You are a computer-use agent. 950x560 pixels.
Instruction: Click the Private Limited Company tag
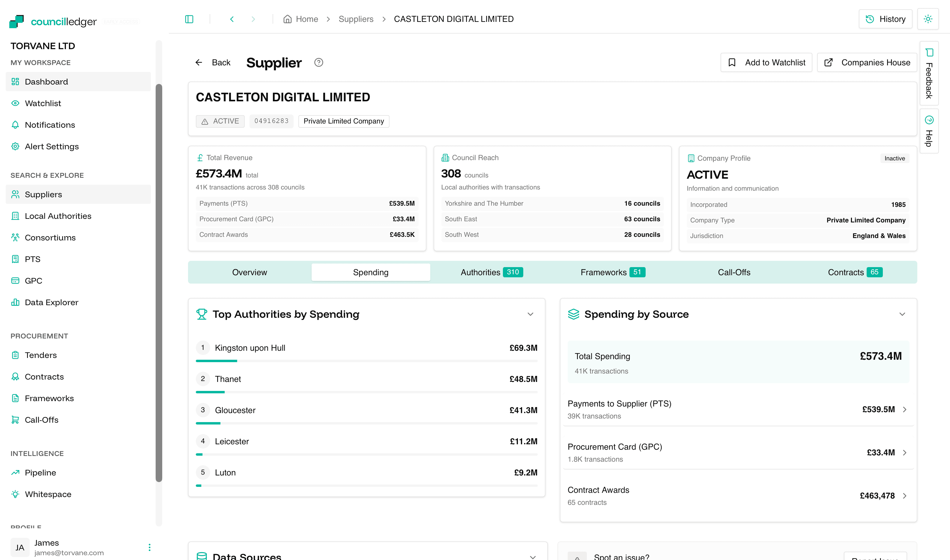(343, 121)
